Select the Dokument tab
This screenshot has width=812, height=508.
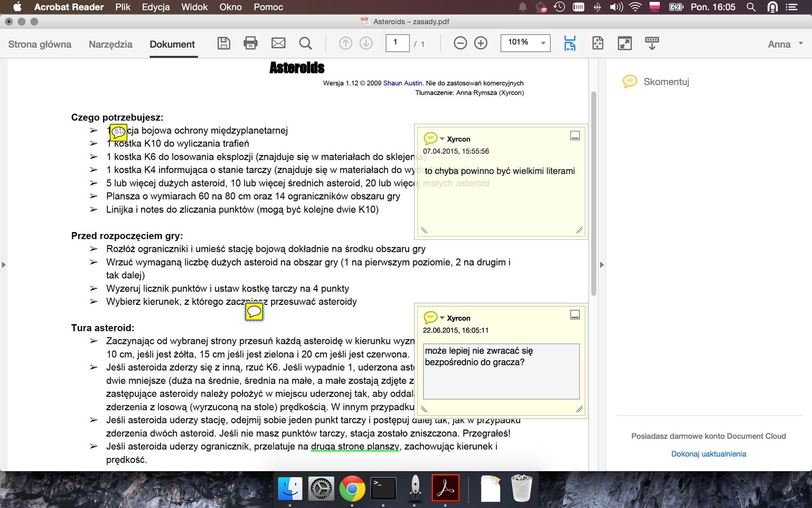tap(172, 44)
